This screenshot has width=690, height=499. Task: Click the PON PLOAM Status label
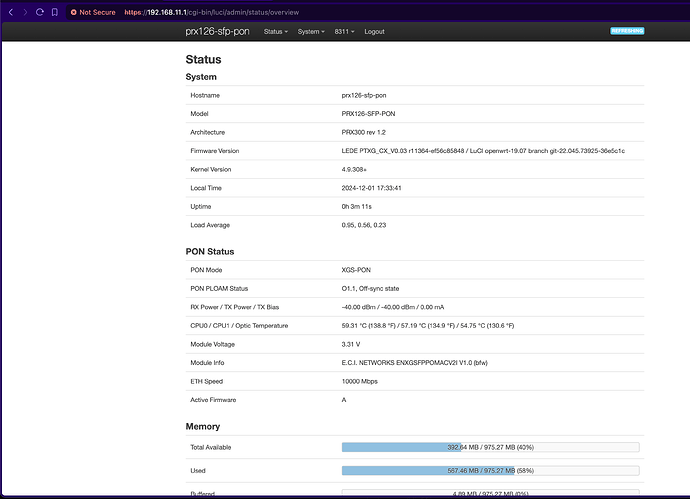[219, 289]
